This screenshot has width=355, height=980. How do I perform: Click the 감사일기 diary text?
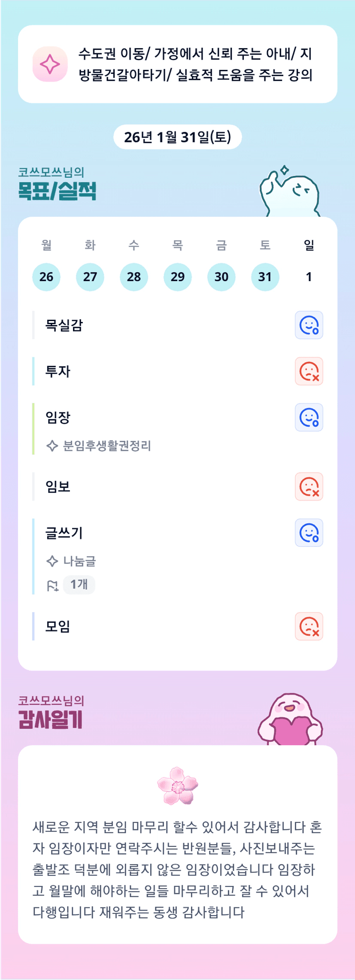(178, 869)
